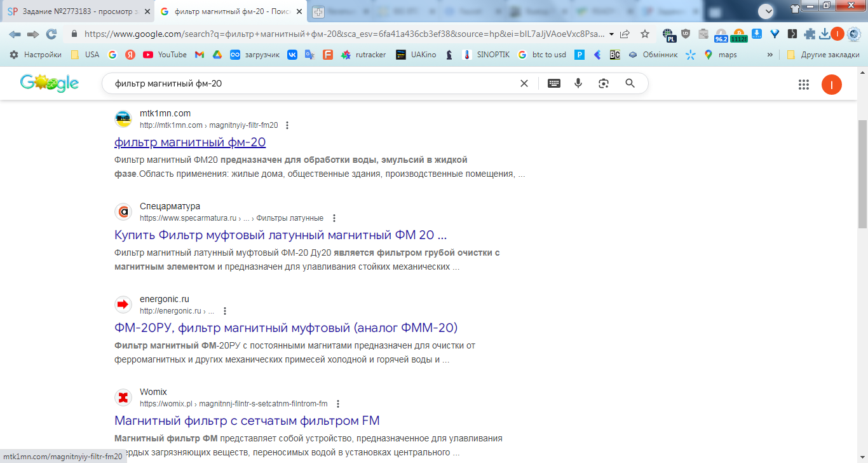Share this page from the address bar
Screen dimensions: 868x463
click(x=625, y=34)
